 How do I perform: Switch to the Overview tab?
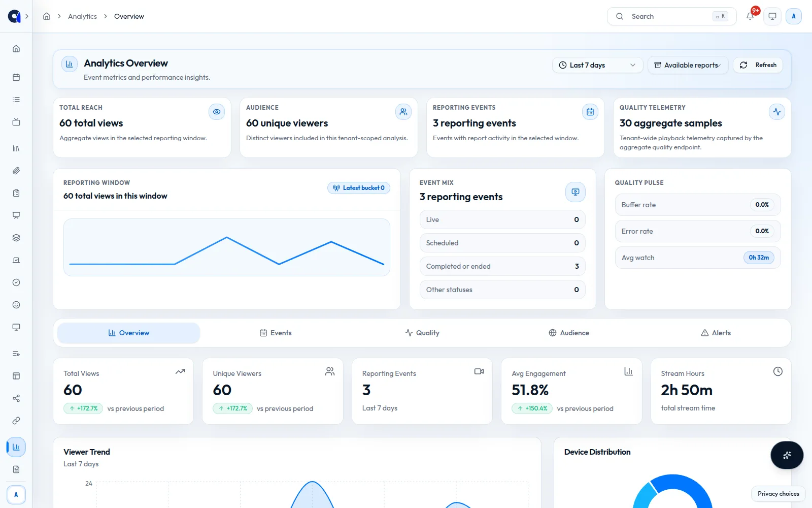(128, 333)
